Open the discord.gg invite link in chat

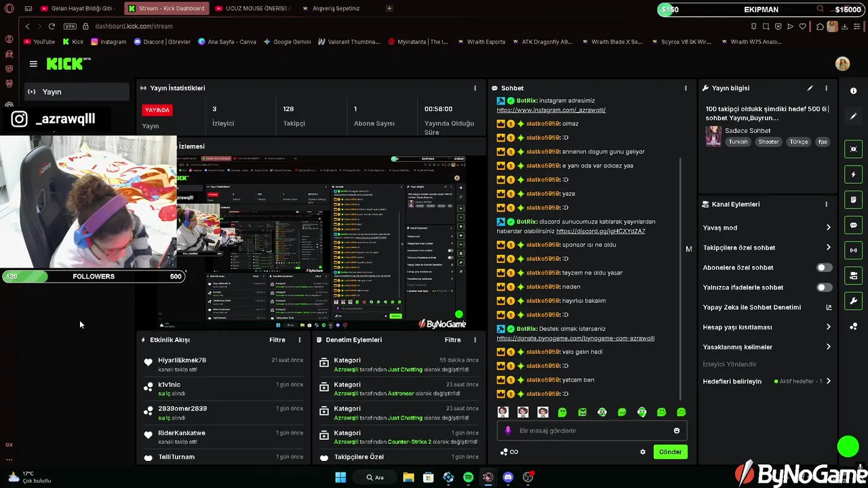(x=601, y=231)
